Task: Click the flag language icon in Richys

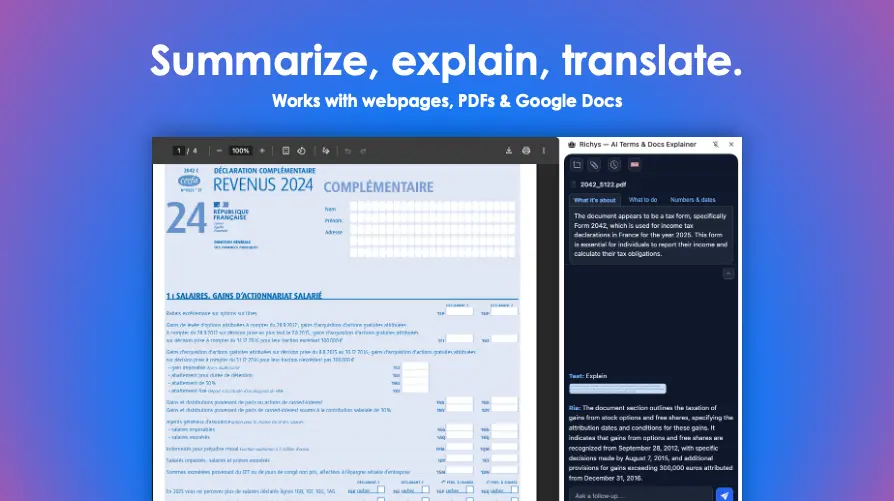Action: coord(635,165)
